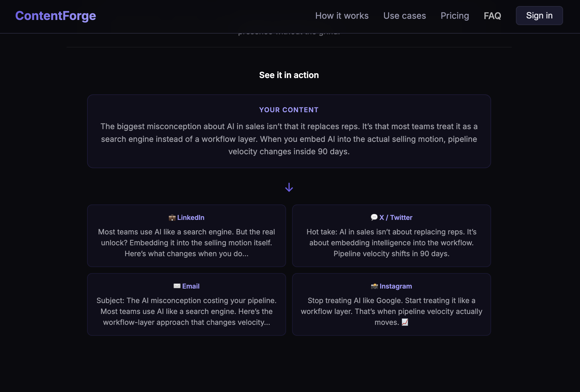580x392 pixels.
Task: Open the How it works section
Action: point(342,15)
